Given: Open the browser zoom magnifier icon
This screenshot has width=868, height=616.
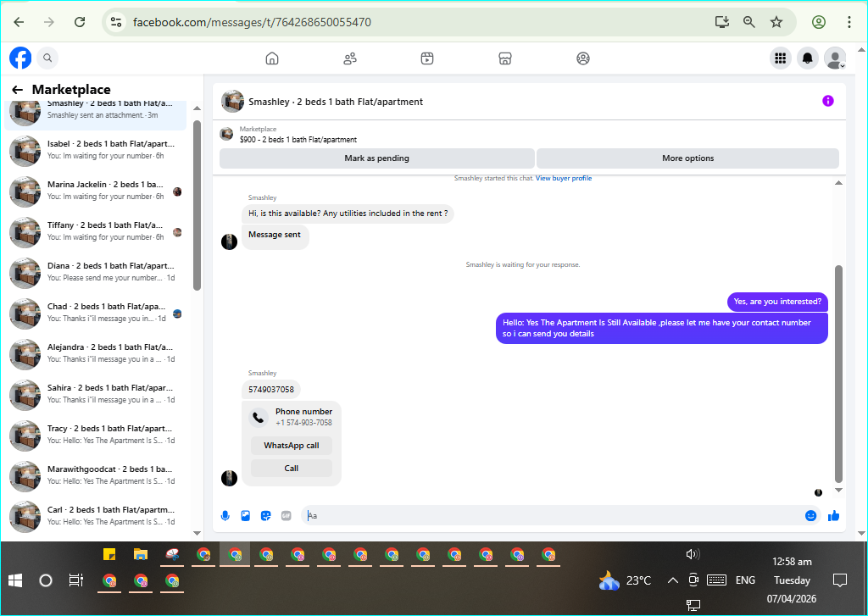Looking at the screenshot, I should 749,22.
